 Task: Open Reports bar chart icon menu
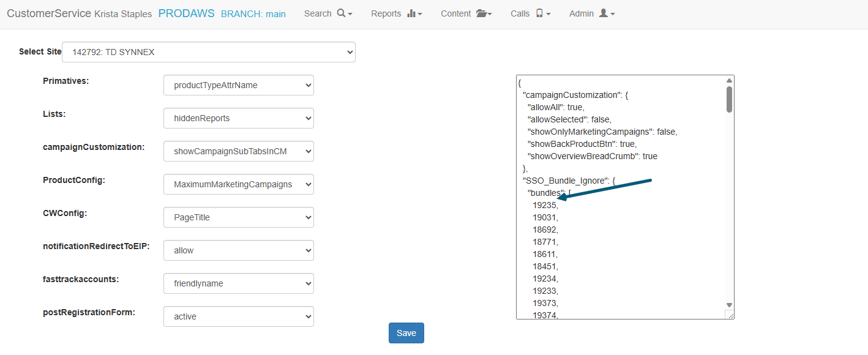411,13
